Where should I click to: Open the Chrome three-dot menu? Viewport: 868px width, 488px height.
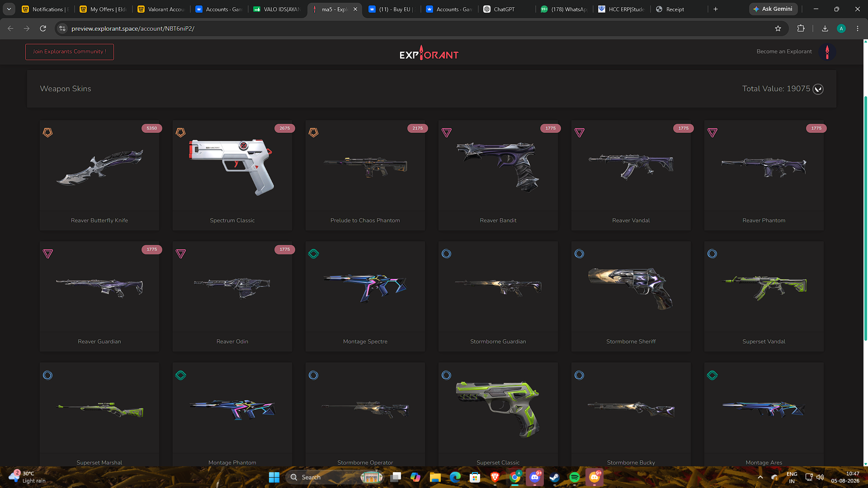coord(858,28)
